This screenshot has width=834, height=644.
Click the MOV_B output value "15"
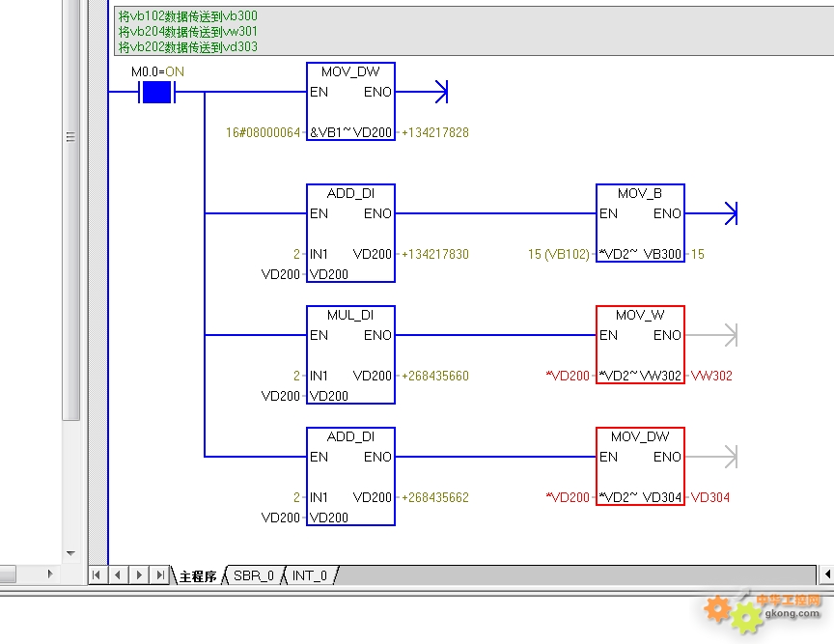coord(697,254)
